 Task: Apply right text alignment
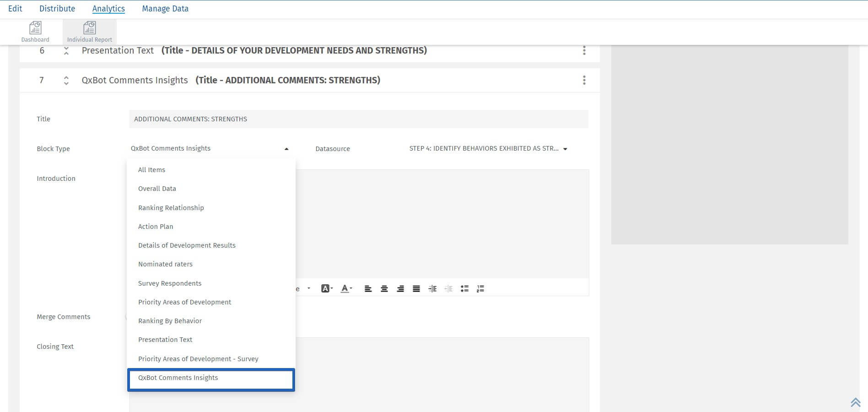tap(400, 288)
